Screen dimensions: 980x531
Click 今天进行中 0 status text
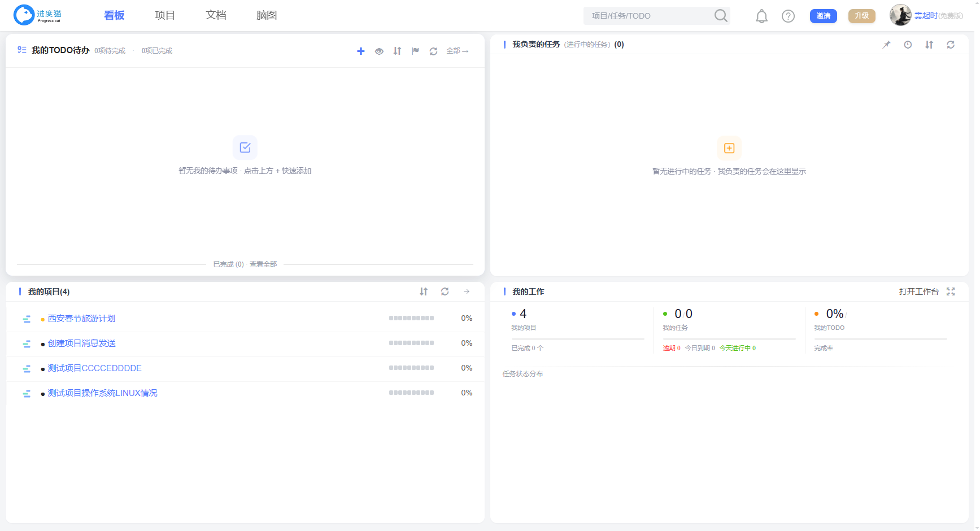pos(738,348)
